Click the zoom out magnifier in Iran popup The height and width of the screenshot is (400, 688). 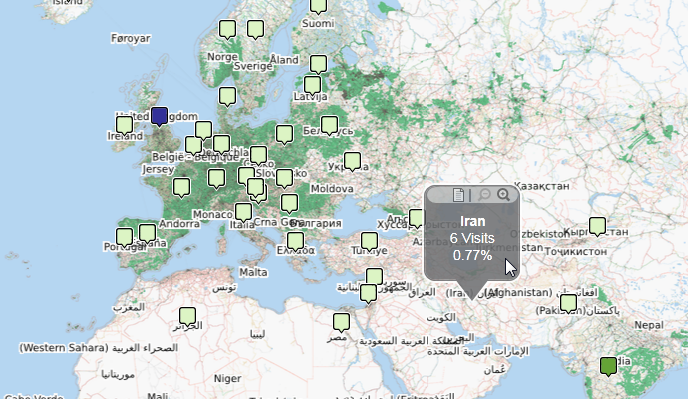click(484, 195)
